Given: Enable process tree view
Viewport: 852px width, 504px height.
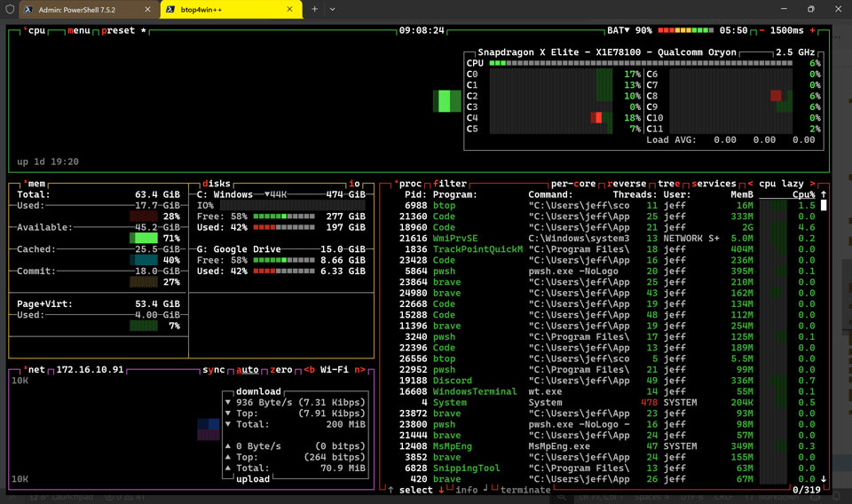Looking at the screenshot, I should [x=669, y=184].
